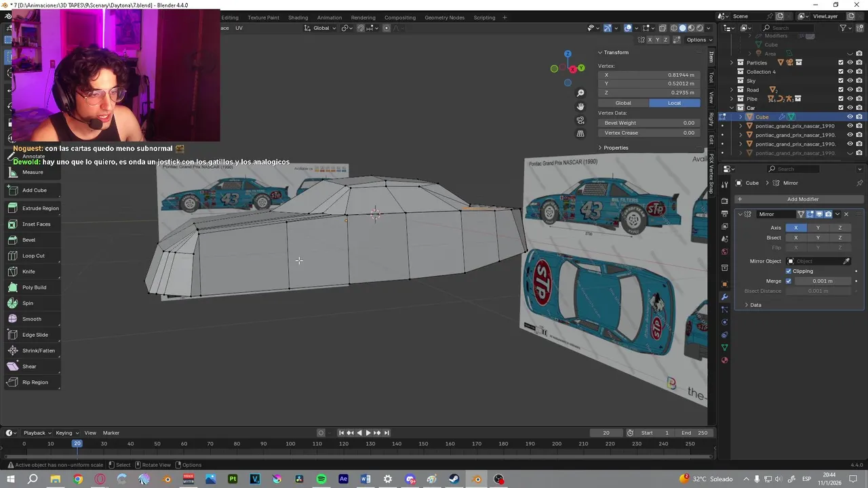Hide the Sky collection with eye icon
Screen dimensions: 868x488
point(850,81)
